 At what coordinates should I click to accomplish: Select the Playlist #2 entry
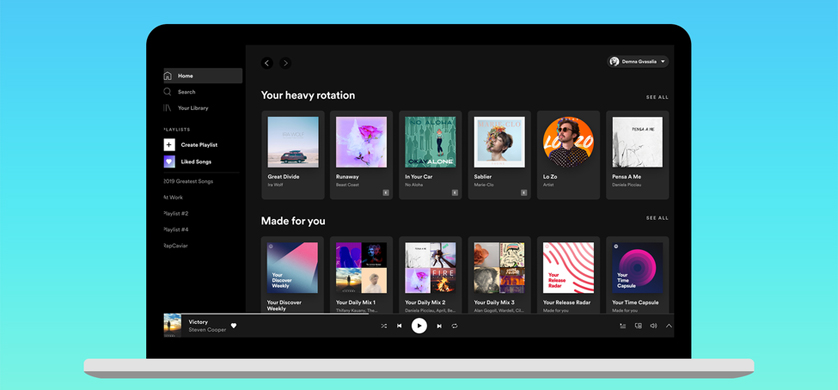tap(176, 214)
